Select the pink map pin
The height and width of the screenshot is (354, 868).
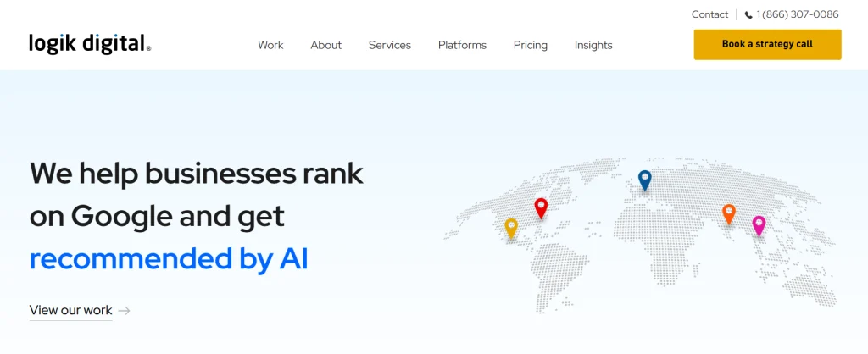tap(759, 225)
